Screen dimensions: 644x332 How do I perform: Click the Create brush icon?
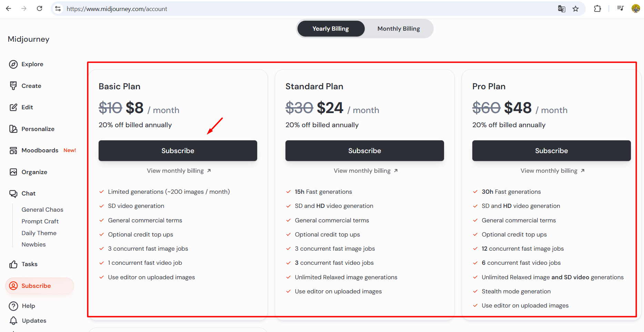pos(13,86)
